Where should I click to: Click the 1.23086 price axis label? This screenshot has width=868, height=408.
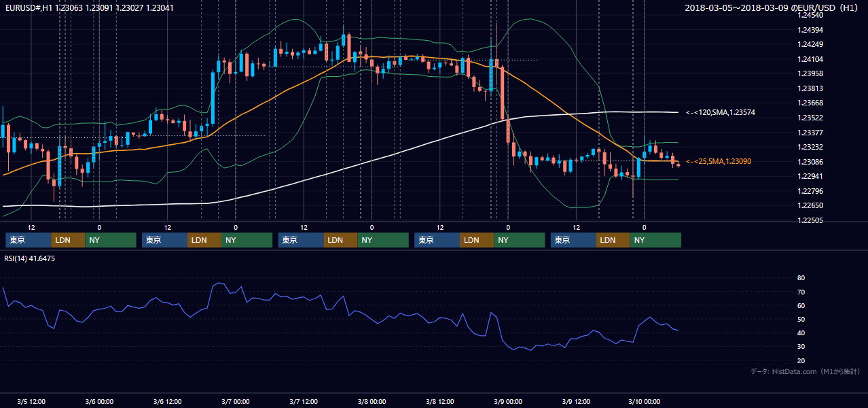pyautogui.click(x=810, y=162)
